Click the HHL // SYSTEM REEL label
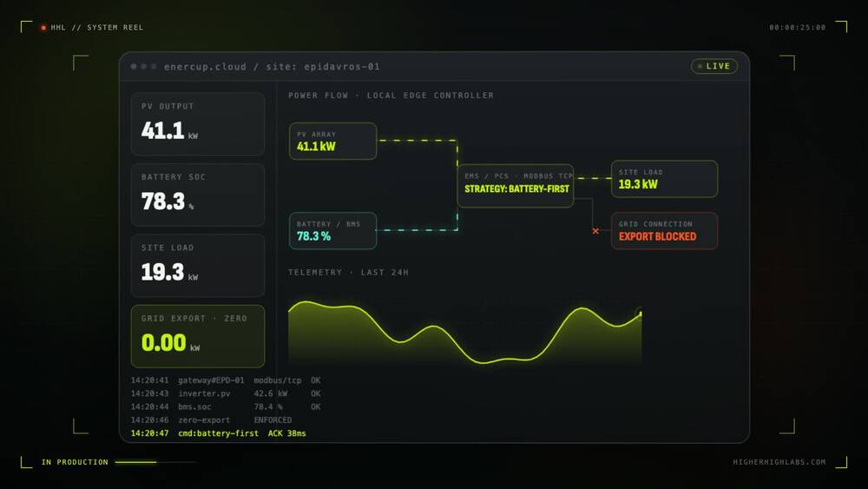Viewport: 868px width, 489px height. (x=97, y=28)
